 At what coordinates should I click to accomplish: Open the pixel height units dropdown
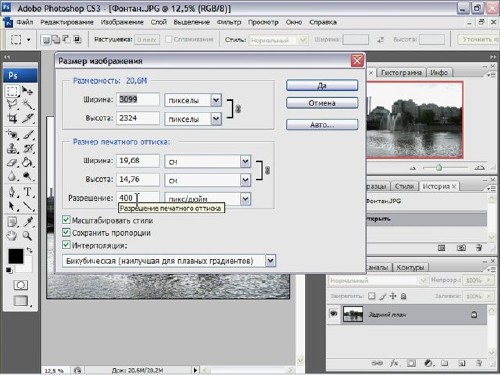pyautogui.click(x=216, y=118)
